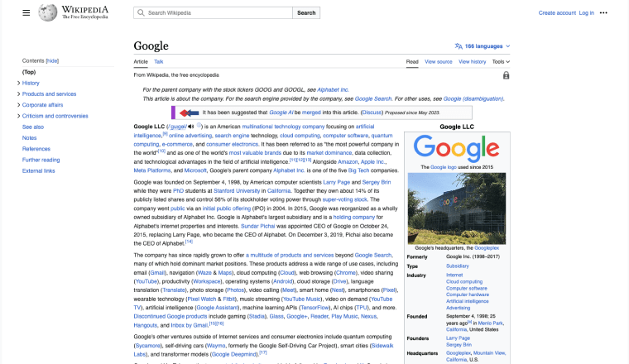The width and height of the screenshot is (629, 364).
Task: Expand Corporate affairs contents section
Action: click(18, 105)
